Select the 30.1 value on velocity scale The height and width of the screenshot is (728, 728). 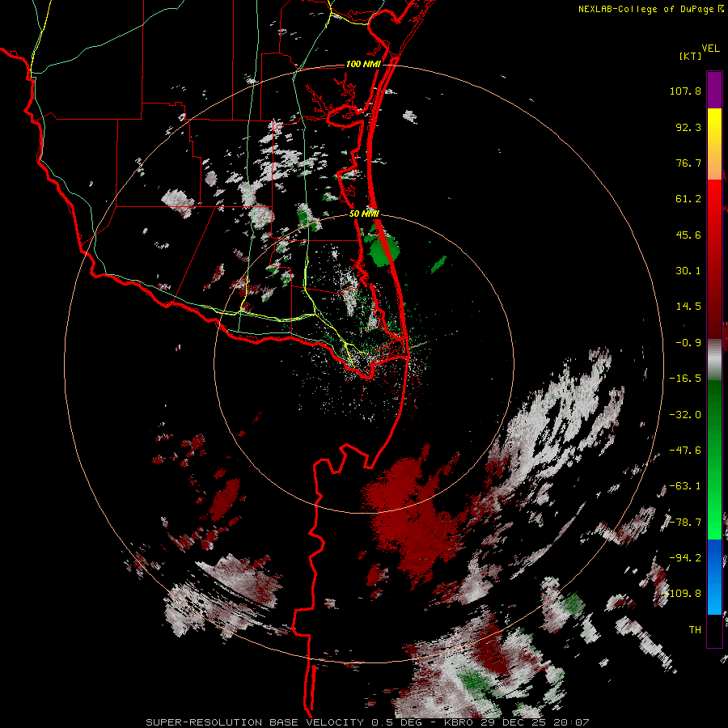point(688,271)
